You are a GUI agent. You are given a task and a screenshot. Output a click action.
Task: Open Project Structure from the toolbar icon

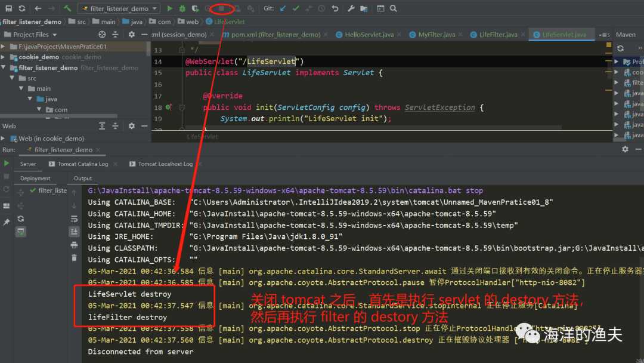(x=364, y=8)
